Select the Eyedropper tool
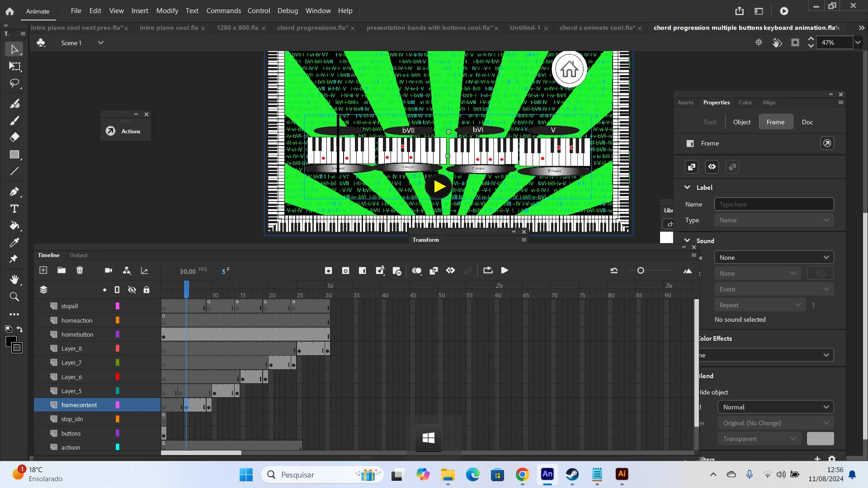Screen dimensions: 868x488 [x=14, y=243]
